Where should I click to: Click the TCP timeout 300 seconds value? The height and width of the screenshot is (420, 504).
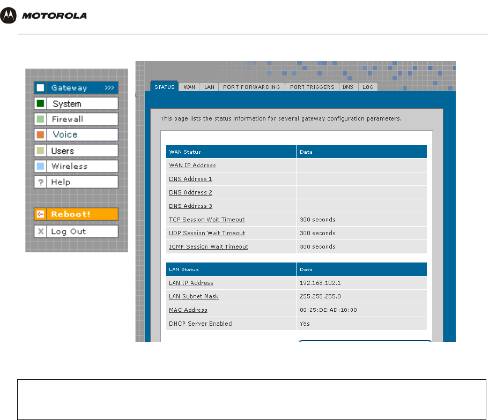pos(317,220)
